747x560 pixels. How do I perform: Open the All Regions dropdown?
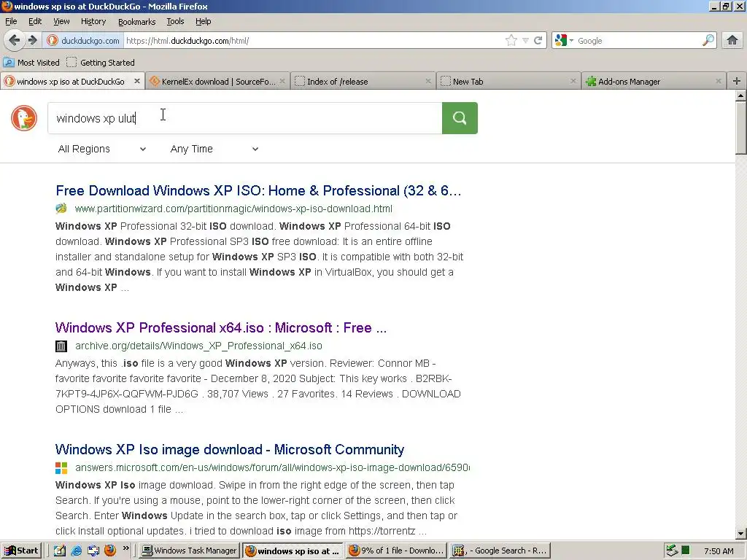click(101, 149)
